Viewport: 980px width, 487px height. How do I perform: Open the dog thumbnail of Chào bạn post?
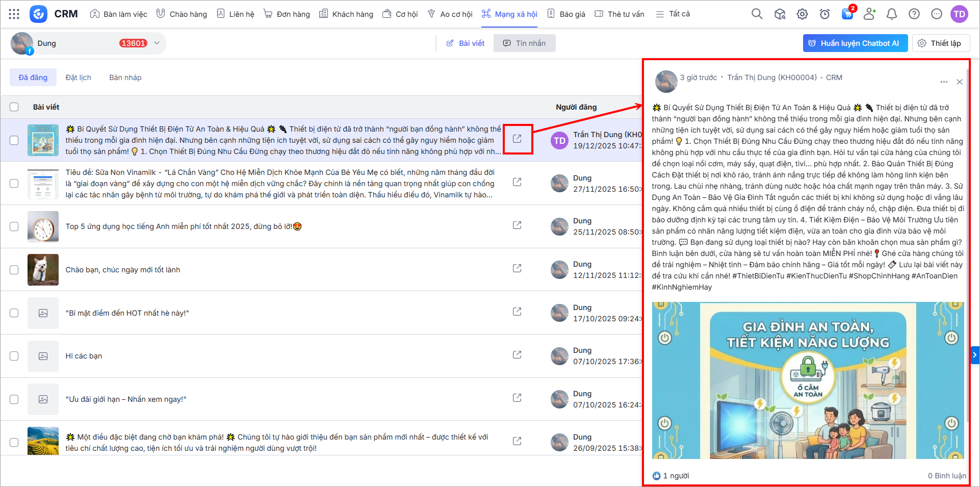[43, 270]
